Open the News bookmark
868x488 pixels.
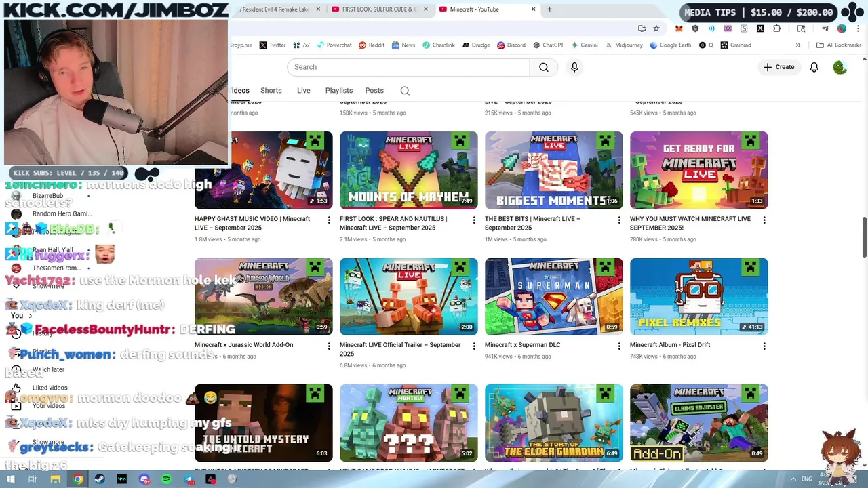(x=403, y=45)
